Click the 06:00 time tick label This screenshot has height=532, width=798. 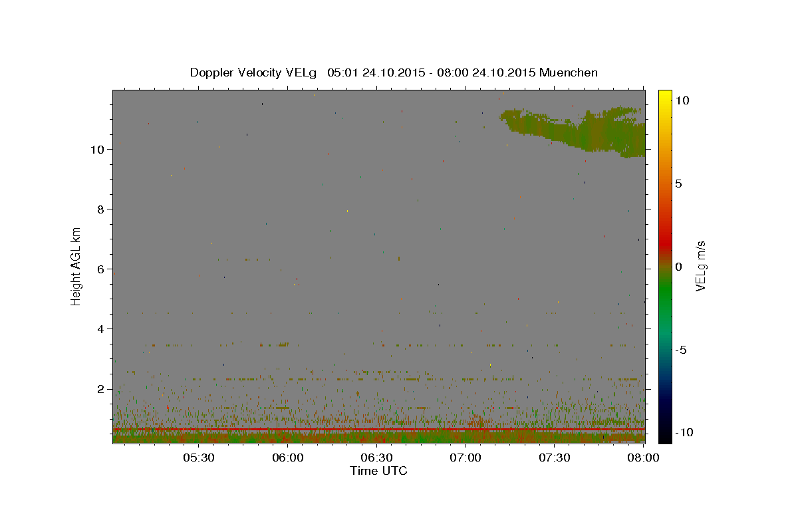coord(287,458)
